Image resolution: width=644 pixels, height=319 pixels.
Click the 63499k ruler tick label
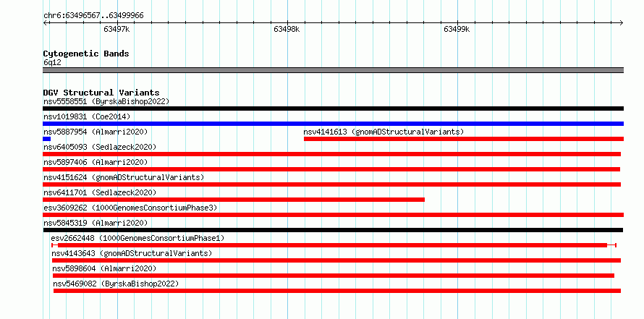457,29
